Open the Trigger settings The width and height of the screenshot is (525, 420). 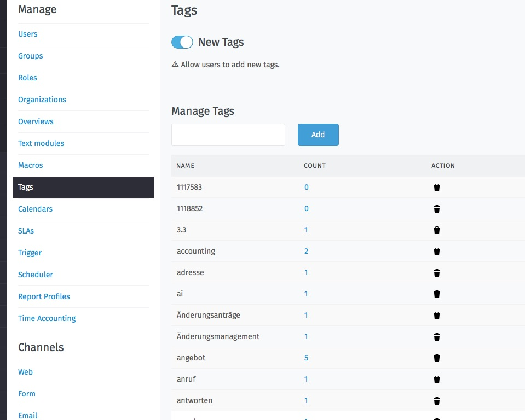tap(30, 253)
